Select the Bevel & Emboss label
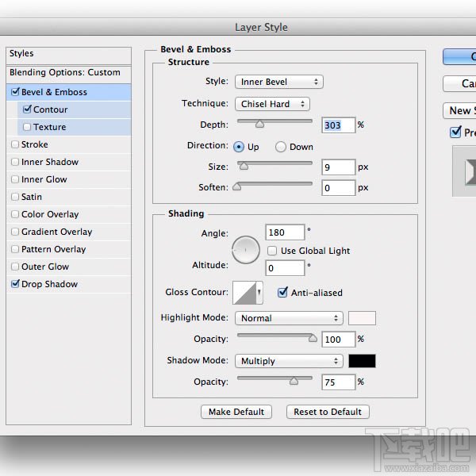The width and height of the screenshot is (476, 476). (54, 92)
